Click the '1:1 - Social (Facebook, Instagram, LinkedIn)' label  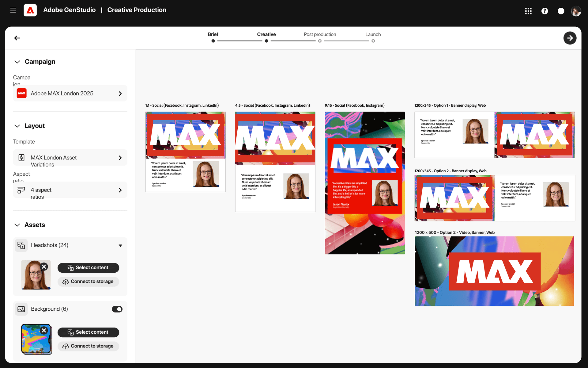(182, 105)
